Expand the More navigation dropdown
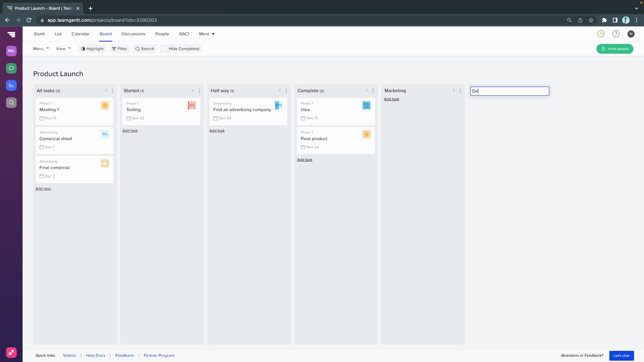The image size is (644, 362). pyautogui.click(x=206, y=34)
